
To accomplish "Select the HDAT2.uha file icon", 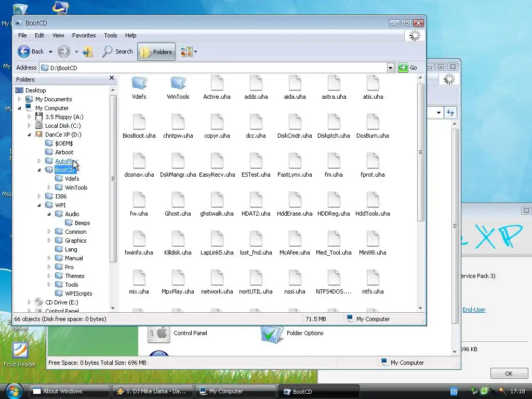I will tap(256, 200).
